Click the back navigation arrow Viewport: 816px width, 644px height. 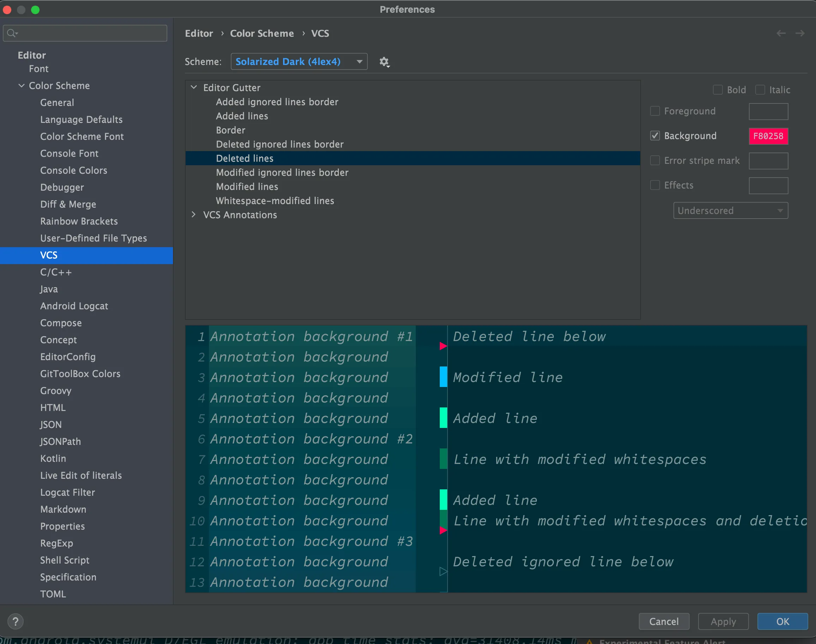click(x=781, y=34)
